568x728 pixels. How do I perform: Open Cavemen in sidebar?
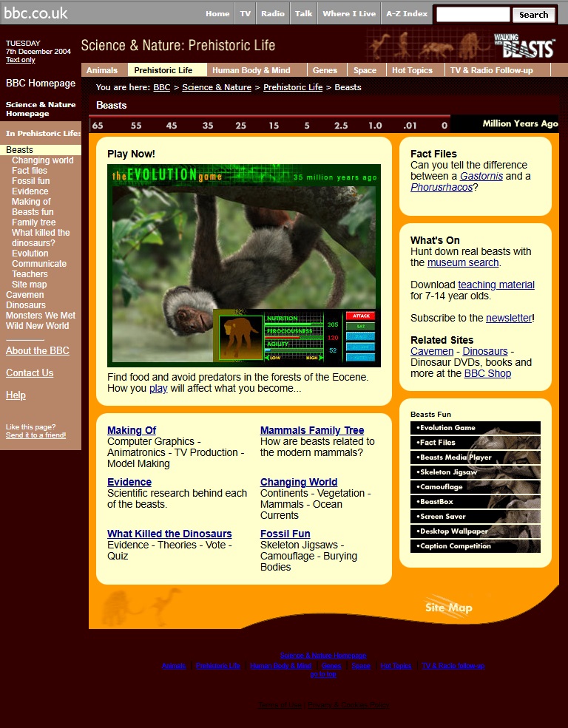[24, 295]
